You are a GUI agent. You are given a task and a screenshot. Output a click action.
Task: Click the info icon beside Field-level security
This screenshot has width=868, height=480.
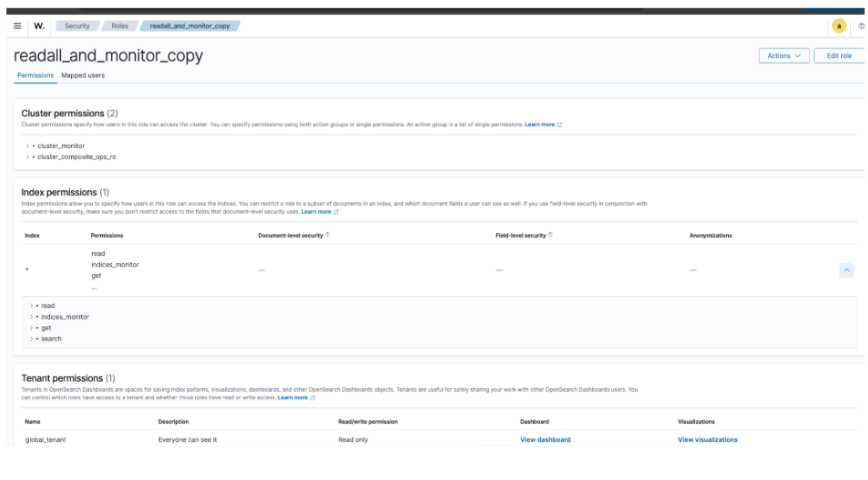point(550,235)
